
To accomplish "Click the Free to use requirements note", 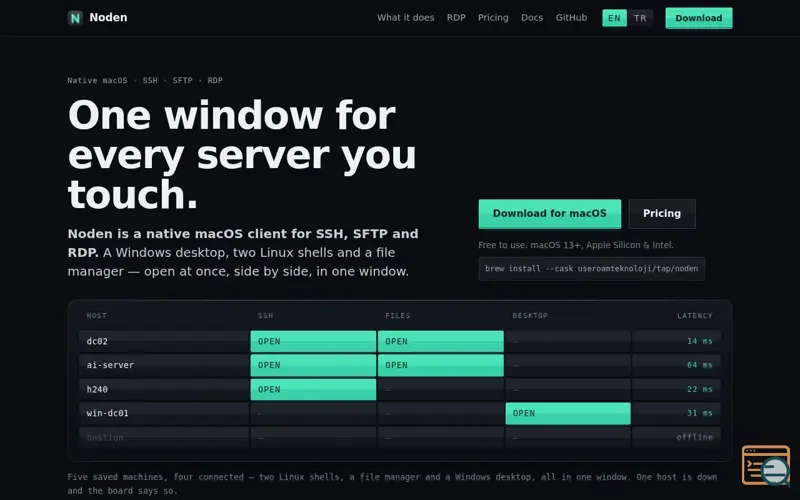I will click(576, 245).
